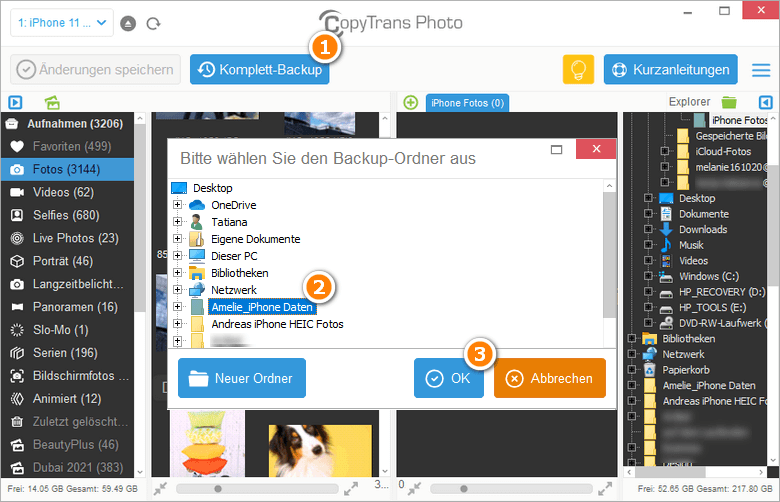The image size is (780, 502).
Task: Expand Tatiana node in backup dialog
Action: coord(177,221)
